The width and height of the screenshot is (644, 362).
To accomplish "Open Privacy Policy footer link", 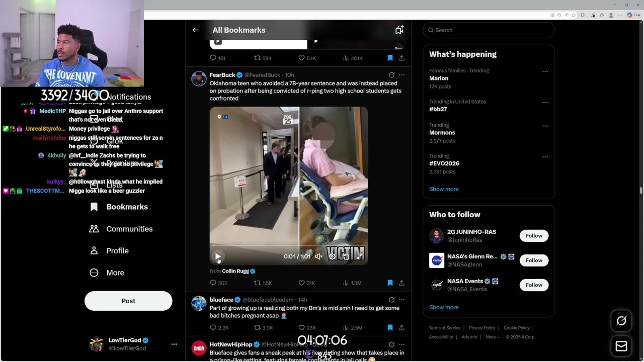I will point(482,328).
